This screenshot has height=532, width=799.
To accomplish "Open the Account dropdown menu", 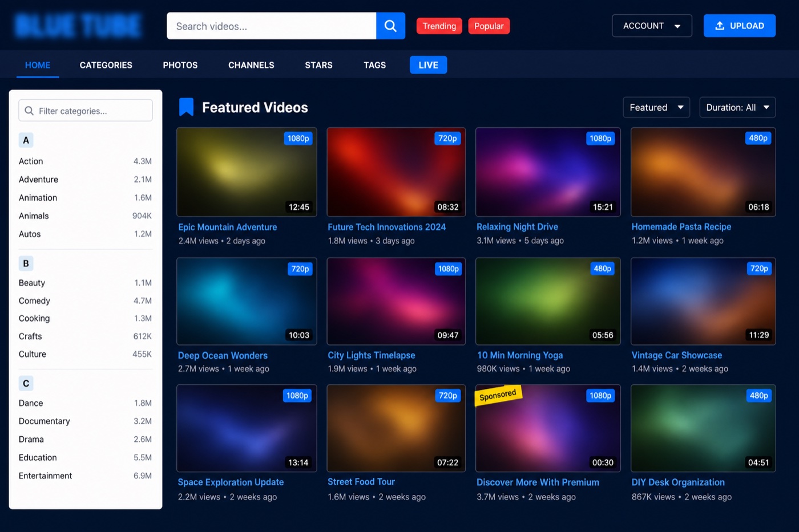I will click(652, 26).
